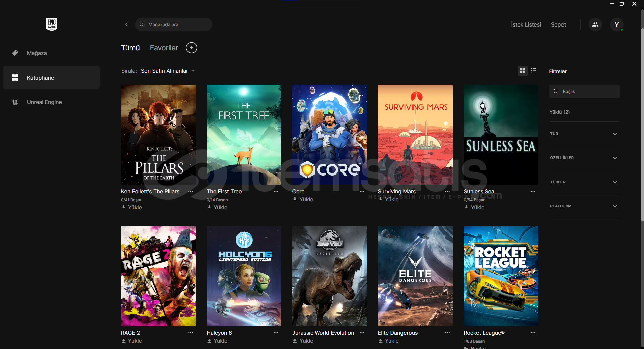Open options menu for RAGE 2
The image size is (644, 349).
pos(191,333)
